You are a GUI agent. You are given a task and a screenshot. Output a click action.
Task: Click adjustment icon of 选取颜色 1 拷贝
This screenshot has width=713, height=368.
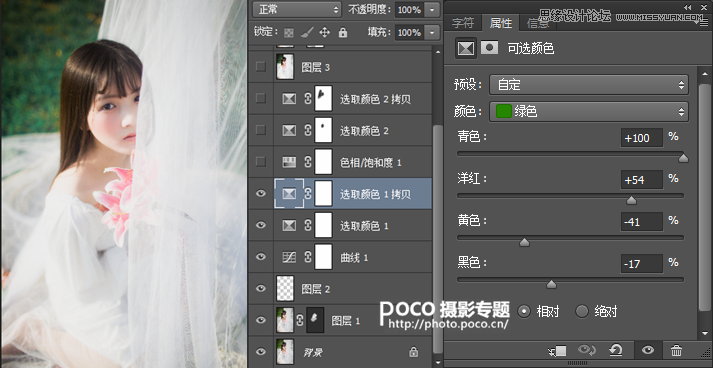[x=289, y=194]
